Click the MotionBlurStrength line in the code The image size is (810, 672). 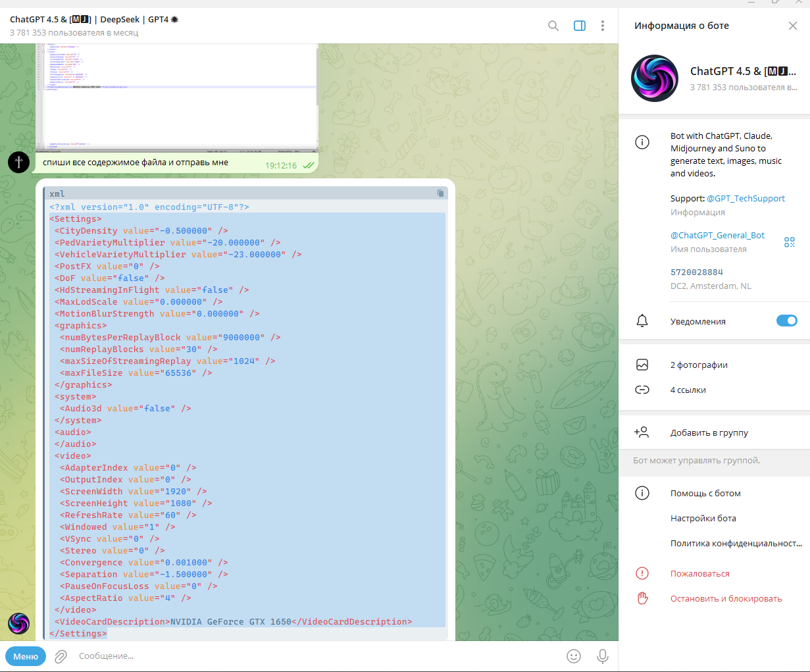tap(157, 314)
